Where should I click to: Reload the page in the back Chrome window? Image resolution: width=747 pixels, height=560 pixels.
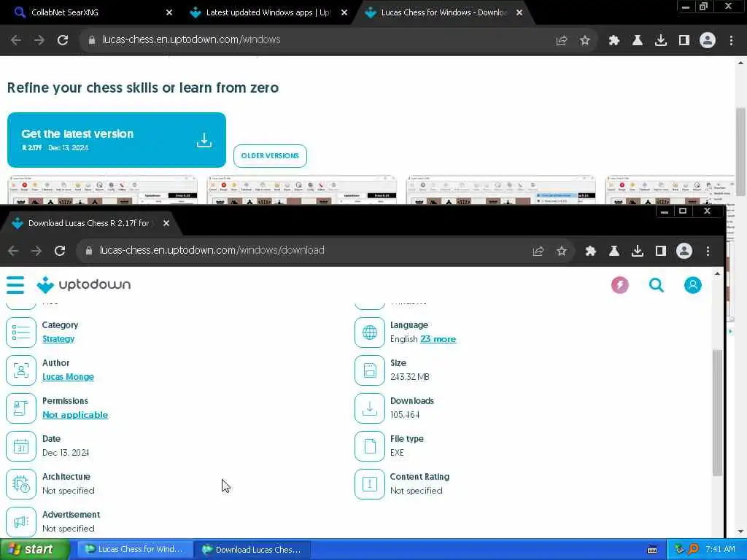(63, 40)
